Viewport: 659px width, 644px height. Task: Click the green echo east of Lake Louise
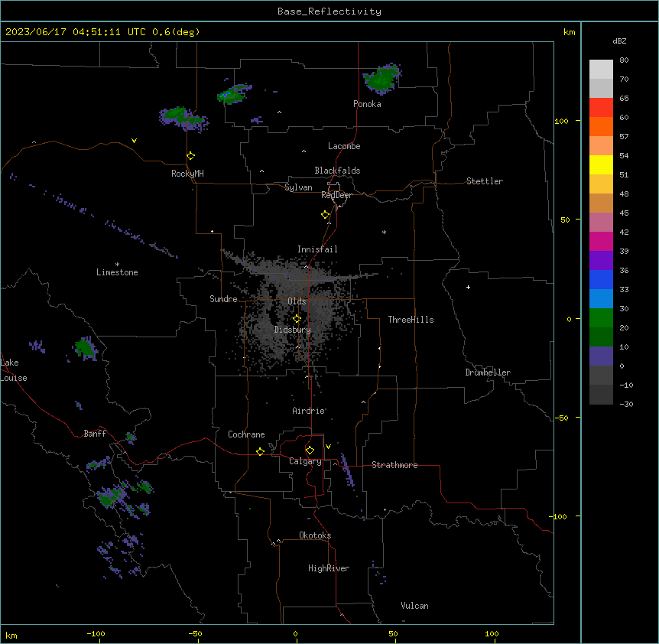point(86,349)
